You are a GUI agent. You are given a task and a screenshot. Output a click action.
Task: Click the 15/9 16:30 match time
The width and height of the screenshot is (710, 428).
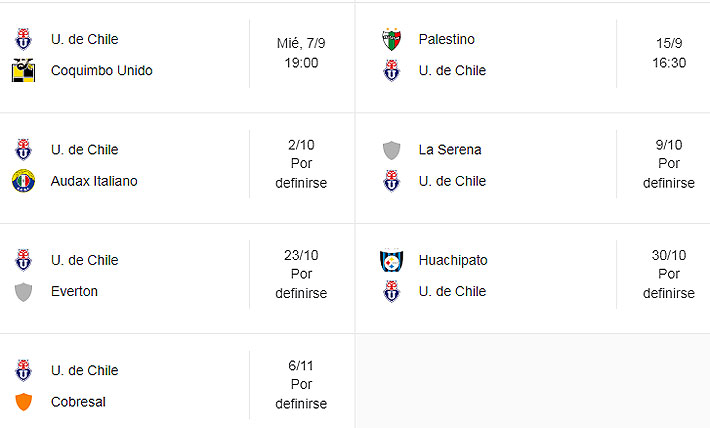pos(669,53)
